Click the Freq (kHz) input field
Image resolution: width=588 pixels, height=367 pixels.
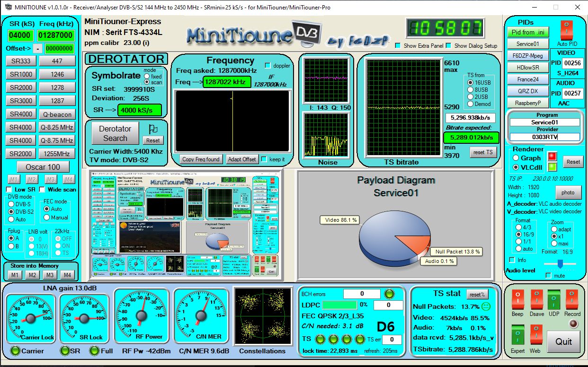pos(56,35)
